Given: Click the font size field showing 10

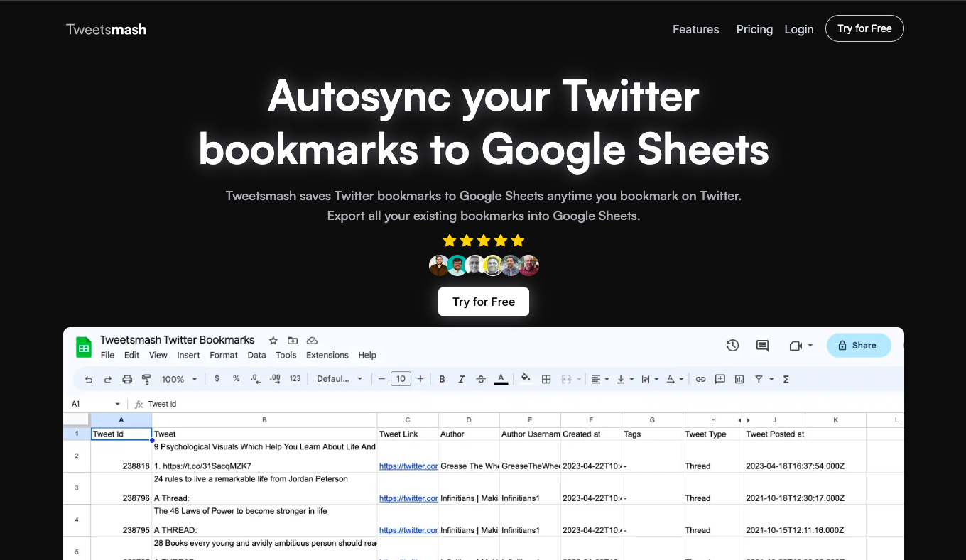Looking at the screenshot, I should (401, 379).
